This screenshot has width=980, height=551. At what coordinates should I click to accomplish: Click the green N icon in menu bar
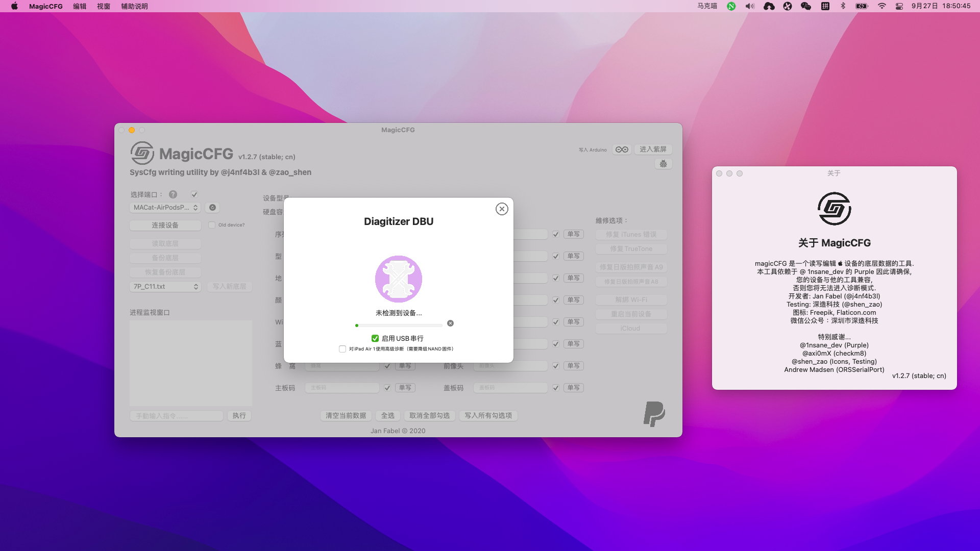point(731,6)
